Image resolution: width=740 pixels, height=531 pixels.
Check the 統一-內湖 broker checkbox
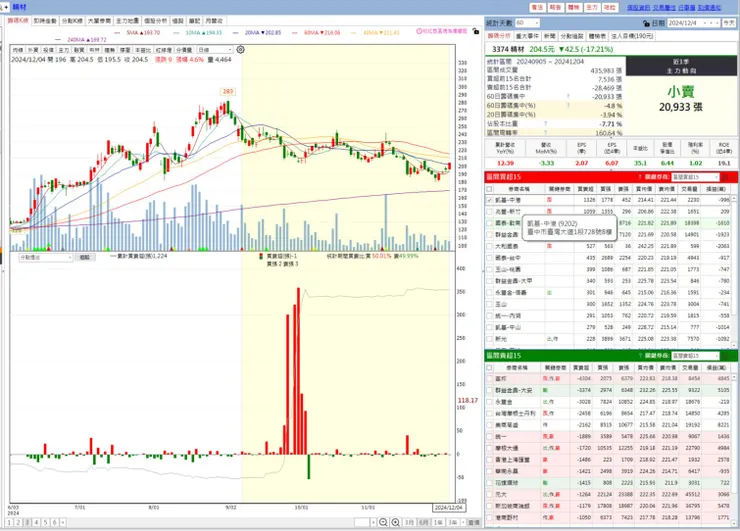489,316
